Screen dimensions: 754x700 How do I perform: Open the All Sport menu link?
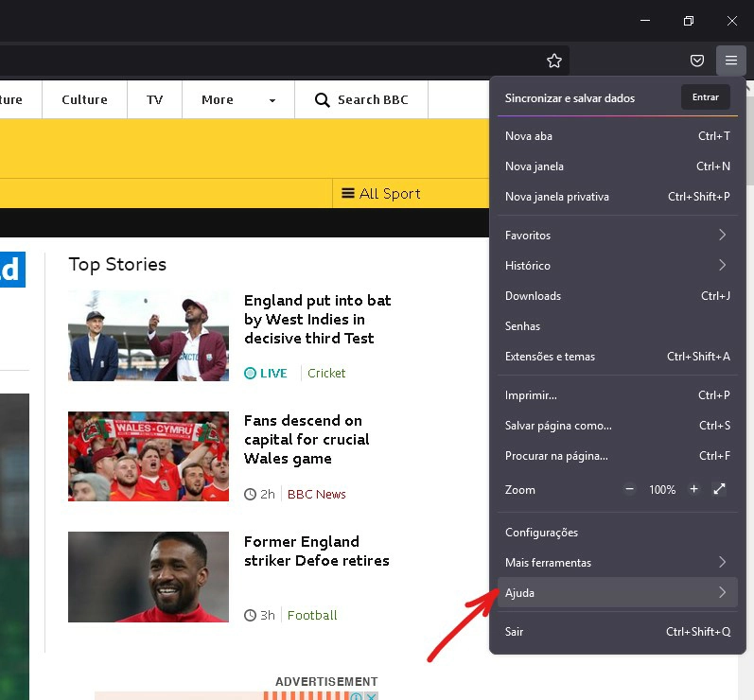(381, 193)
